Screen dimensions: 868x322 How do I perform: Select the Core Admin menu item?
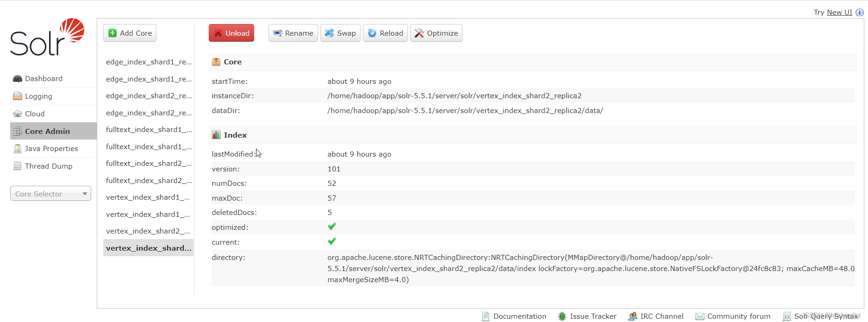(x=53, y=131)
